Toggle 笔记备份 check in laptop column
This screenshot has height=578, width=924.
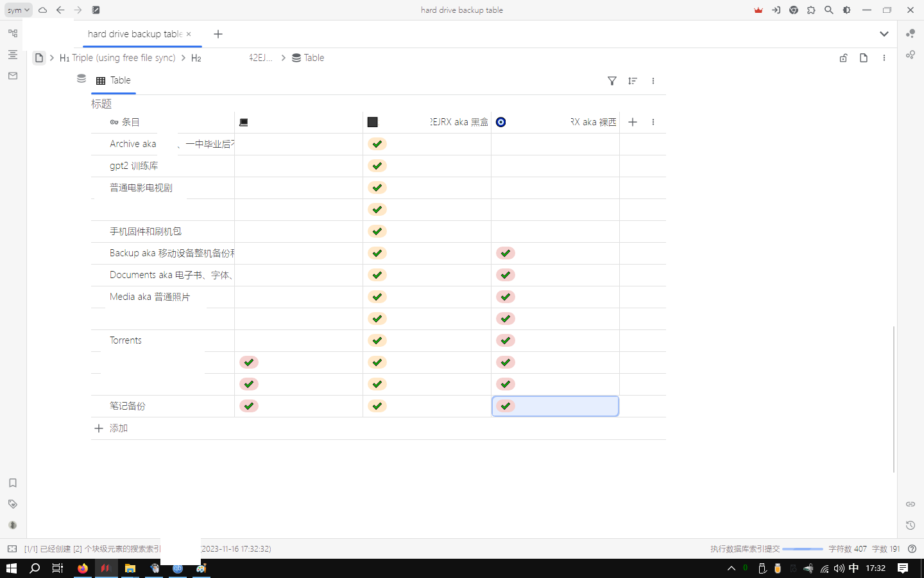(249, 406)
